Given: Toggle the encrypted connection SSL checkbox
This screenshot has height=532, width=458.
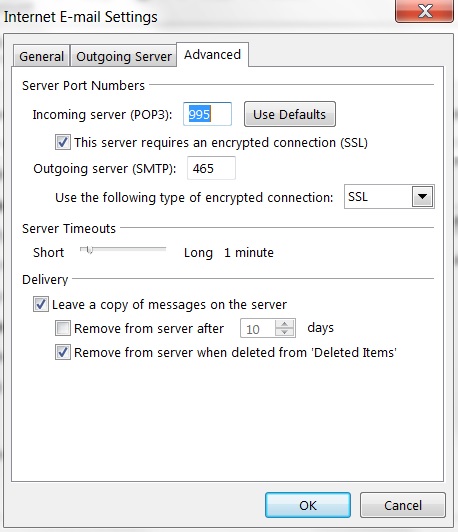Looking at the screenshot, I should [x=63, y=142].
